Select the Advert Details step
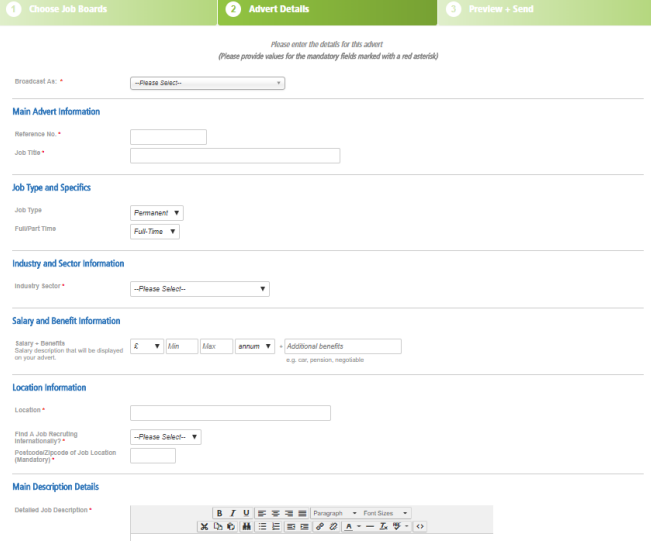Screen dimensions: 651x541 [327, 12]
